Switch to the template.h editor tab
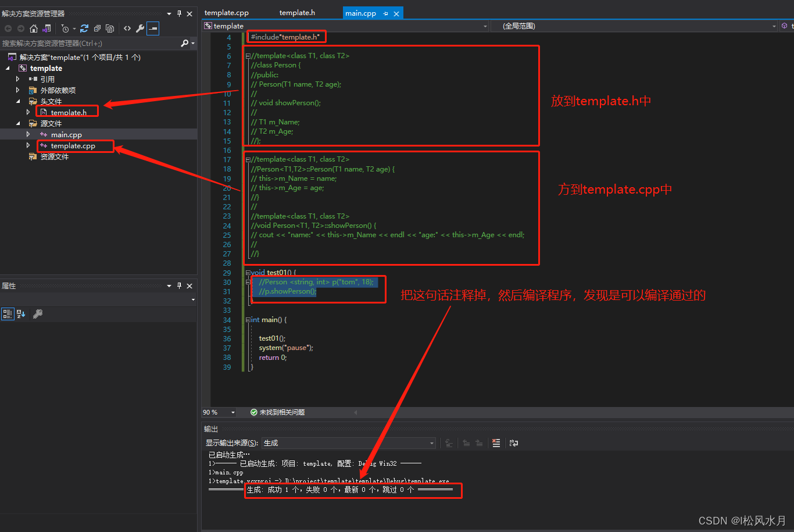 click(297, 13)
